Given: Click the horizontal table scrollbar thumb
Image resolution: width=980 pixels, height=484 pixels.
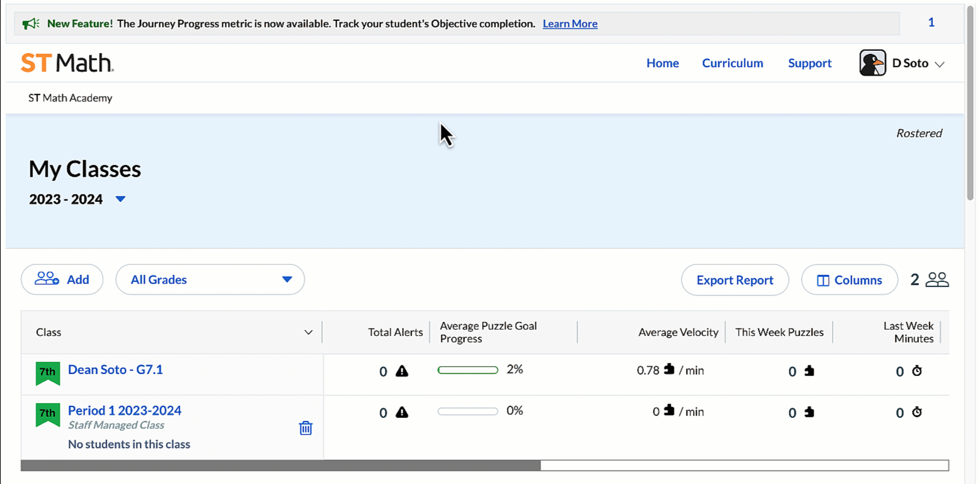Looking at the screenshot, I should click(x=281, y=466).
